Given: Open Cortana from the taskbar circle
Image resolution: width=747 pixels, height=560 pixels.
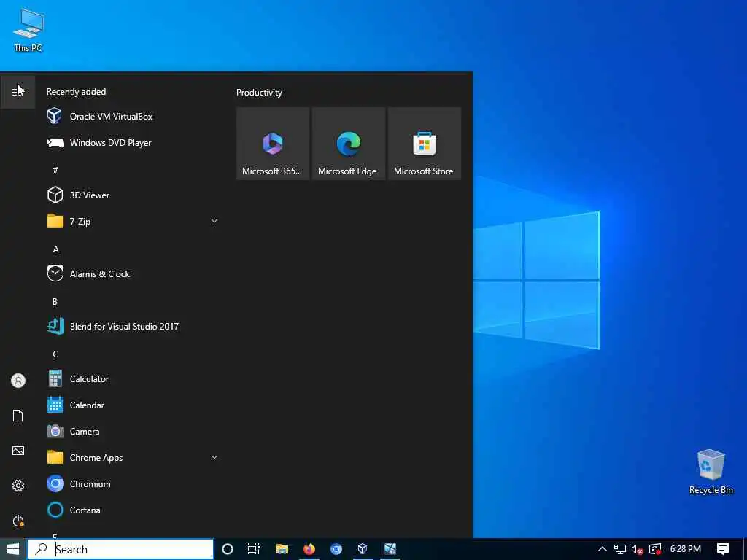Looking at the screenshot, I should (228, 549).
